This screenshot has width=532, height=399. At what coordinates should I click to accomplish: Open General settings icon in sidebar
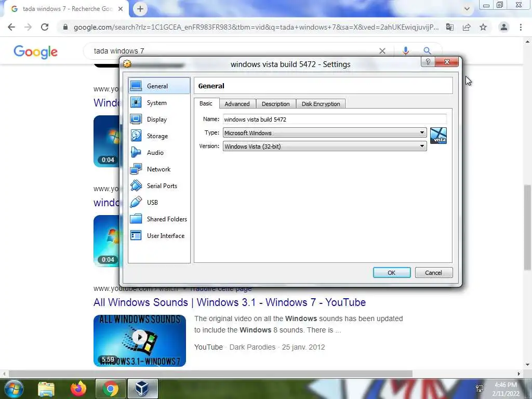click(136, 86)
